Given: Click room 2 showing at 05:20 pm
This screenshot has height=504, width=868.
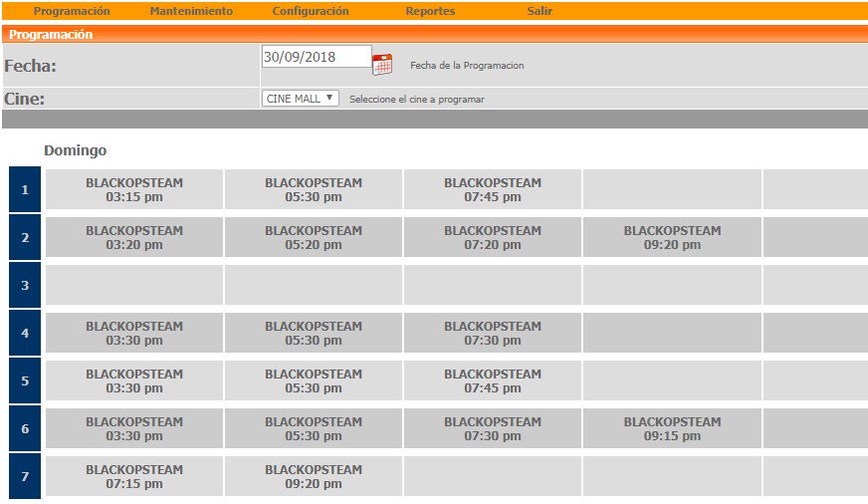Looking at the screenshot, I should (314, 237).
